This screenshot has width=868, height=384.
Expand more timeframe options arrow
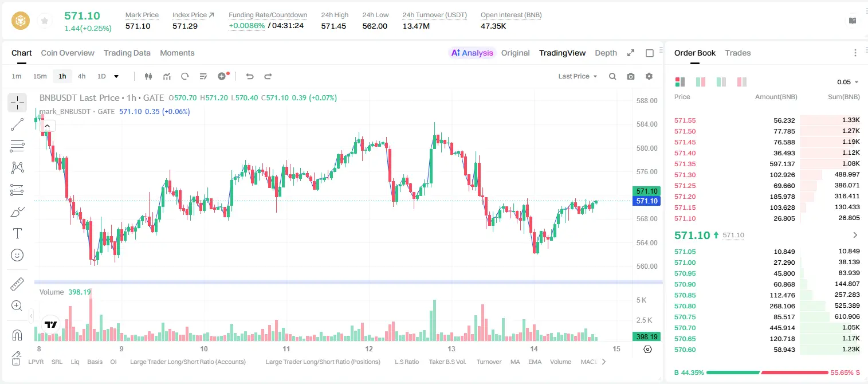click(x=116, y=76)
